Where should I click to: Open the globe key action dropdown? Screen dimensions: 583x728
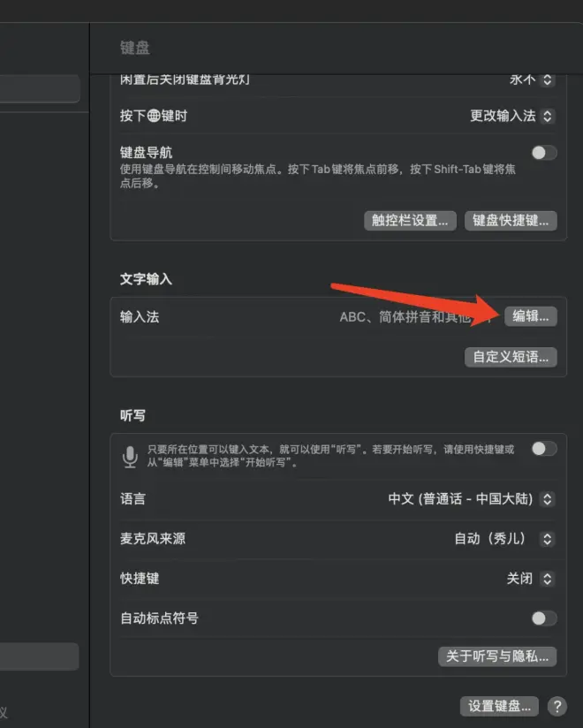(512, 116)
